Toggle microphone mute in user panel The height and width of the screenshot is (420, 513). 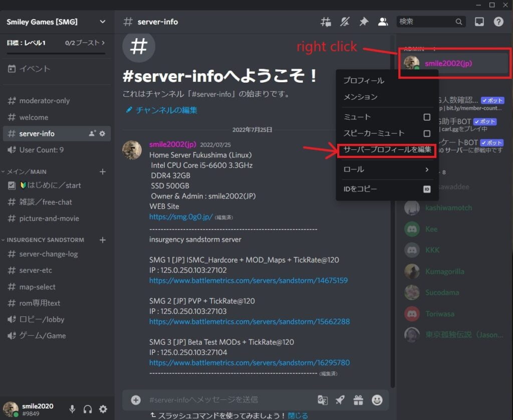[x=72, y=409]
